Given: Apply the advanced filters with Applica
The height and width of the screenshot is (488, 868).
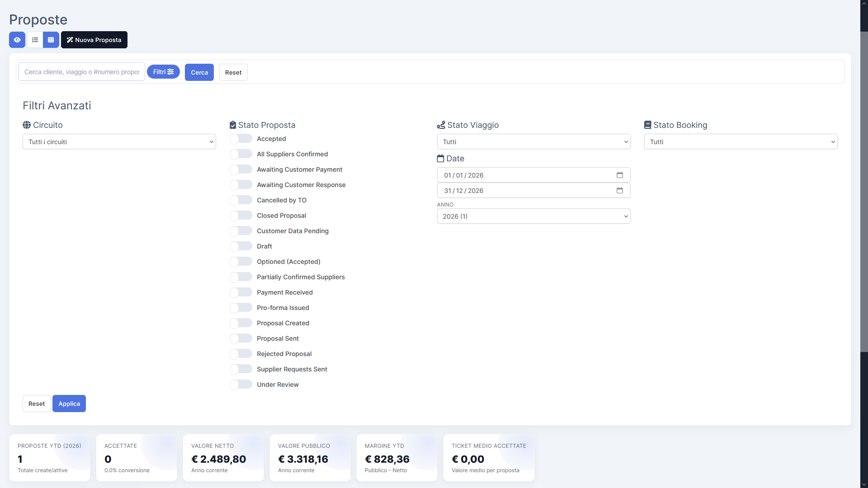Looking at the screenshot, I should (69, 404).
